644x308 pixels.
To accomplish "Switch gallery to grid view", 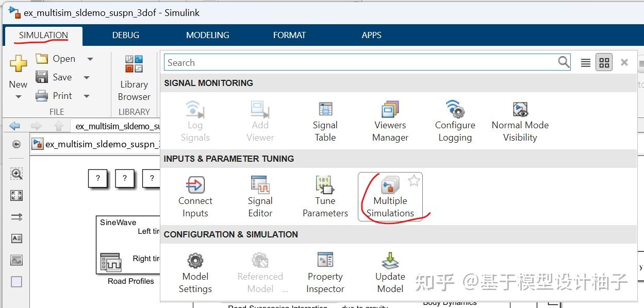I will pos(604,62).
